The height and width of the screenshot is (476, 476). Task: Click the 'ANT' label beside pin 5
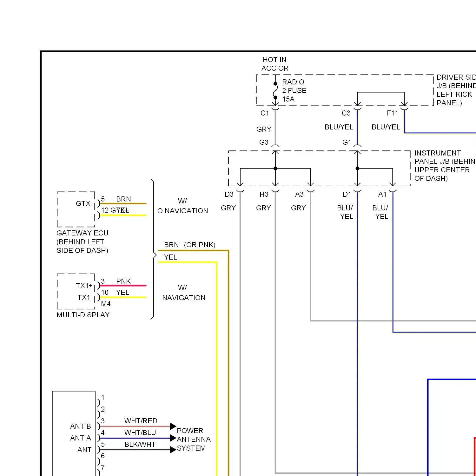(84, 450)
